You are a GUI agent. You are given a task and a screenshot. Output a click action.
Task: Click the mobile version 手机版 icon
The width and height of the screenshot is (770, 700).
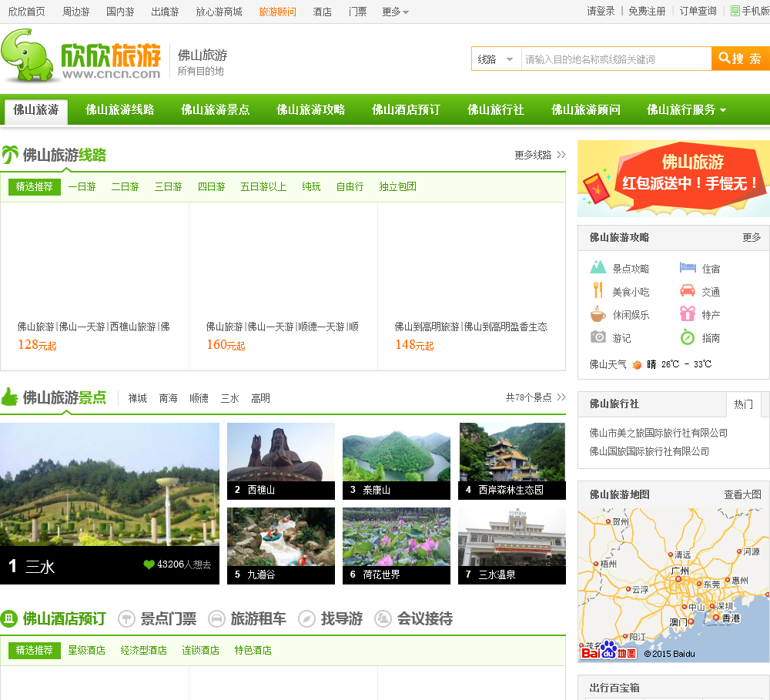coord(735,11)
